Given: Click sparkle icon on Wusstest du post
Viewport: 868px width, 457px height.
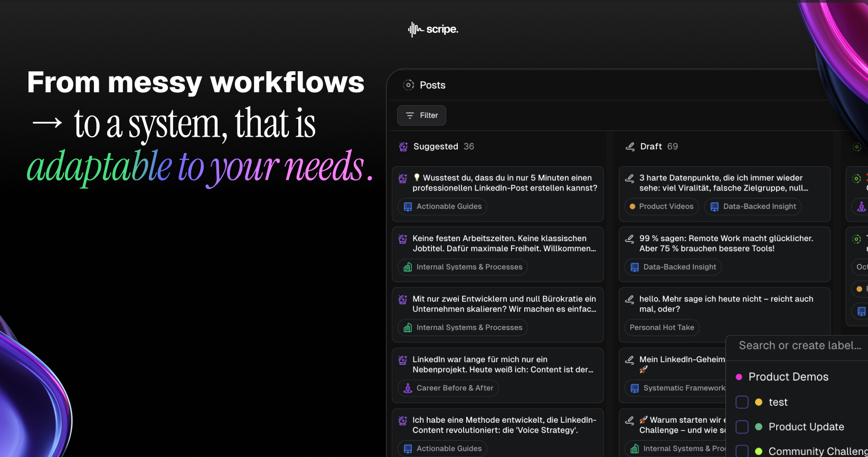Looking at the screenshot, I should [x=403, y=178].
